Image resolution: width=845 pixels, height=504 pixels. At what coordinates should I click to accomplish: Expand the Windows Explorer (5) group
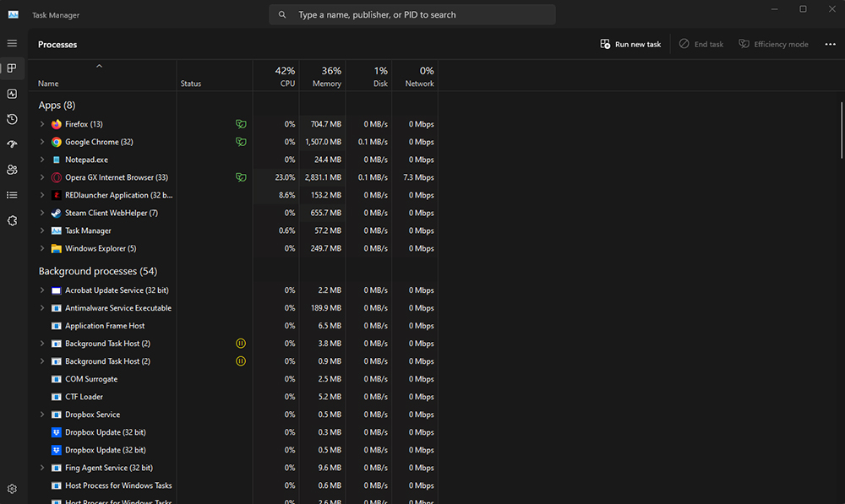coord(42,249)
